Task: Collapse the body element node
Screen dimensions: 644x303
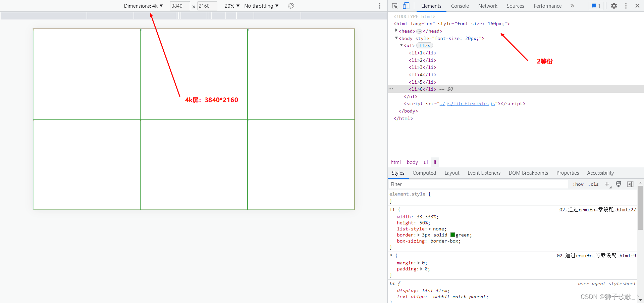Action: [396, 38]
